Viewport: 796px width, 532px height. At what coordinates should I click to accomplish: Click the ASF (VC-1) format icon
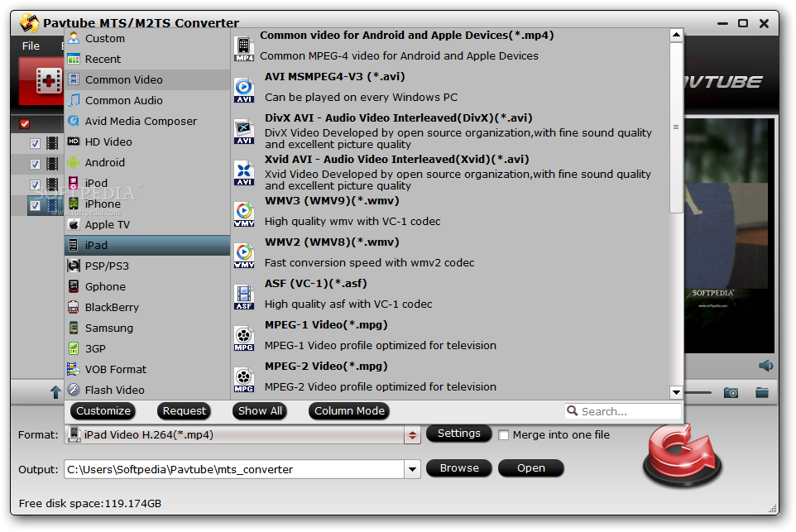click(x=244, y=297)
